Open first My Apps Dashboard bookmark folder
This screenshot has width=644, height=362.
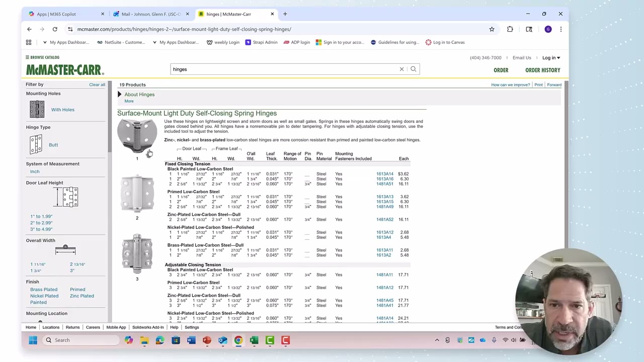tap(66, 42)
